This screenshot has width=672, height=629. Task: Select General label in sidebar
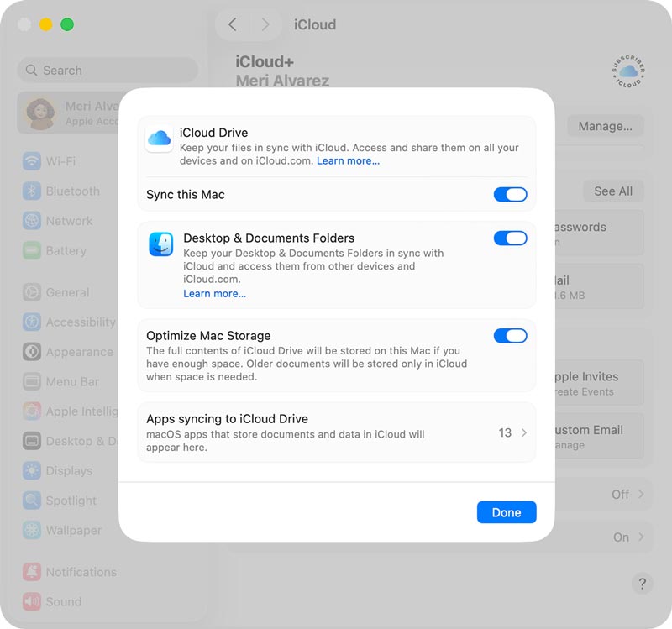tap(68, 292)
